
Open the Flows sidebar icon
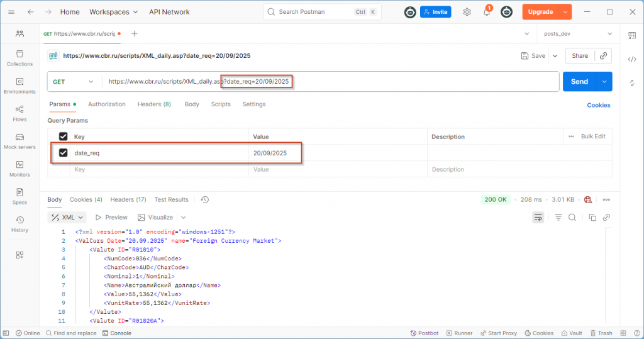click(x=19, y=113)
